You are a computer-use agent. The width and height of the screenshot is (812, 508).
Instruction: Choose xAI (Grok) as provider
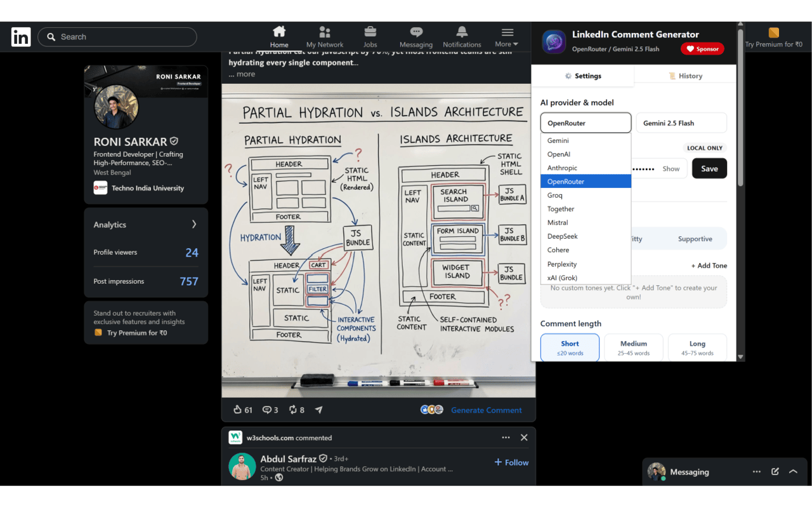[586, 277]
